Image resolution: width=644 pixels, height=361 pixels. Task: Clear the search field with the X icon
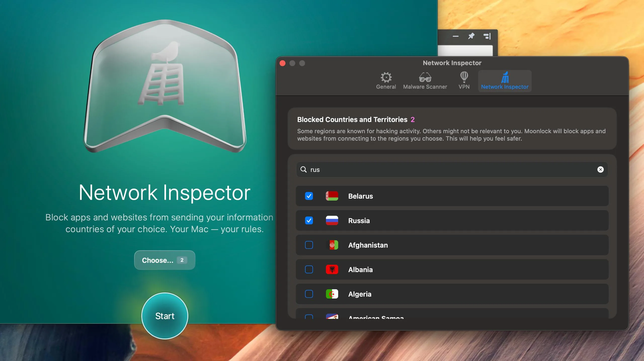coord(600,170)
